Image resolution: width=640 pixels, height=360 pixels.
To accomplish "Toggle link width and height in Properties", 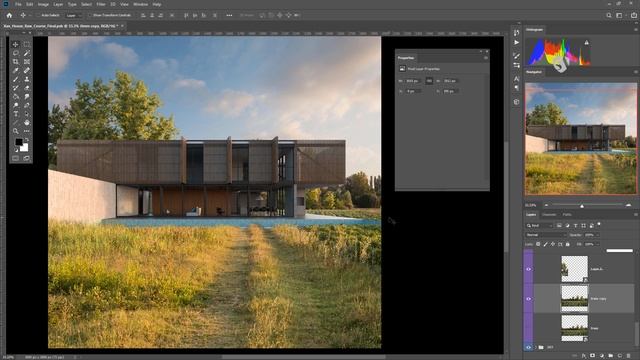I will [x=429, y=81].
